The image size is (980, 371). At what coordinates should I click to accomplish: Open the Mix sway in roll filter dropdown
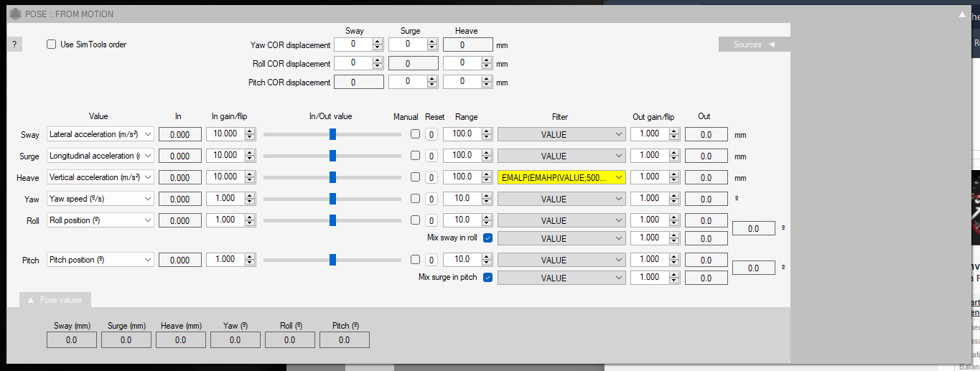coord(561,238)
